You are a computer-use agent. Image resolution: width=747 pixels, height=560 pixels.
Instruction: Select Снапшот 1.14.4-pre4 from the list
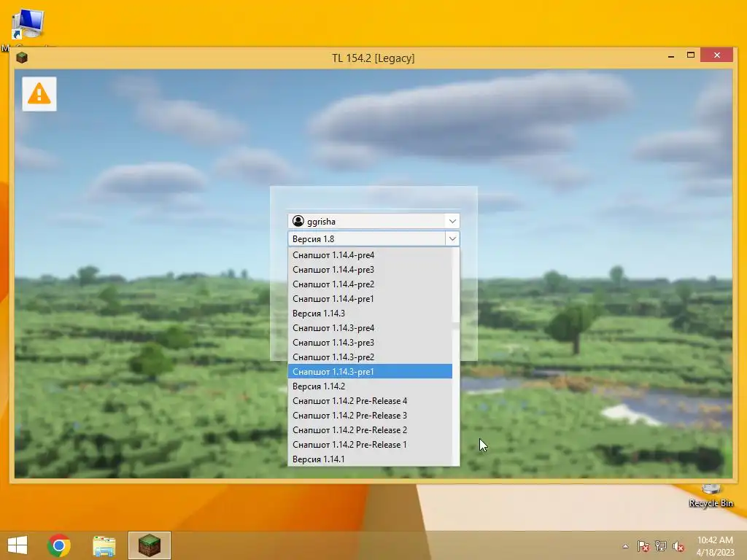[370, 255]
